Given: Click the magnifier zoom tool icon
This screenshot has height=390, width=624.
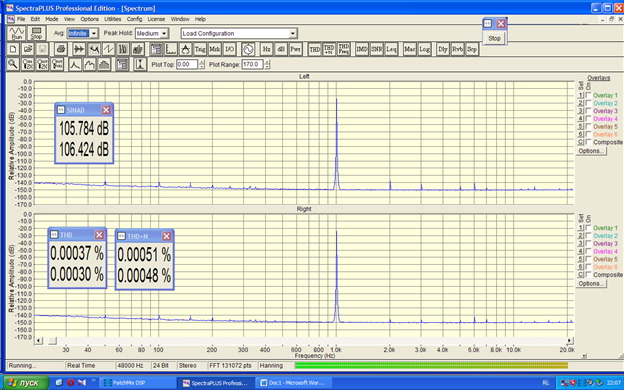Looking at the screenshot, I should (x=13, y=64).
